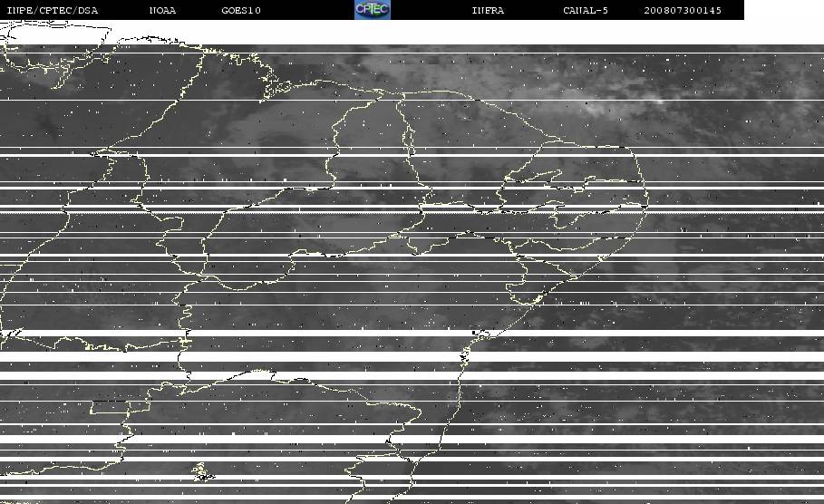824x504 pixels.
Task: Click the small island outline offshore southwest
Action: pos(202,472)
